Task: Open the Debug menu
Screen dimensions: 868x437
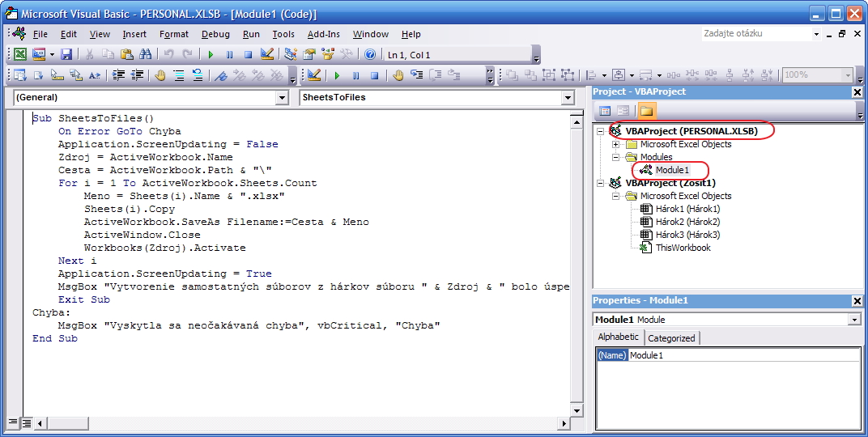Action: pos(215,34)
